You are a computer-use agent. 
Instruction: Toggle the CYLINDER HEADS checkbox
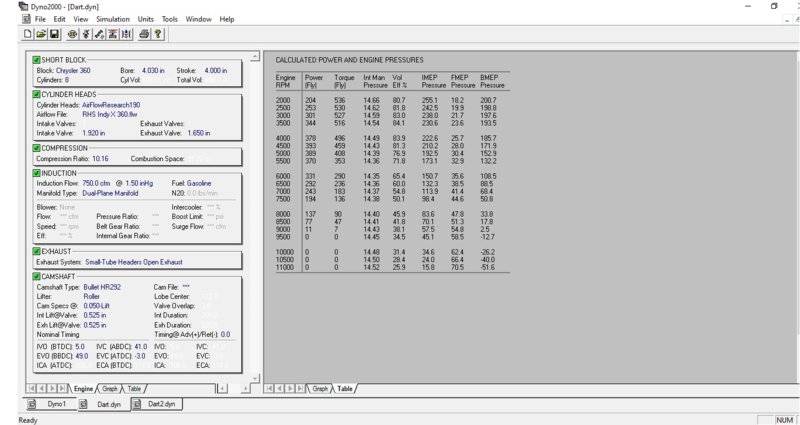tap(37, 94)
